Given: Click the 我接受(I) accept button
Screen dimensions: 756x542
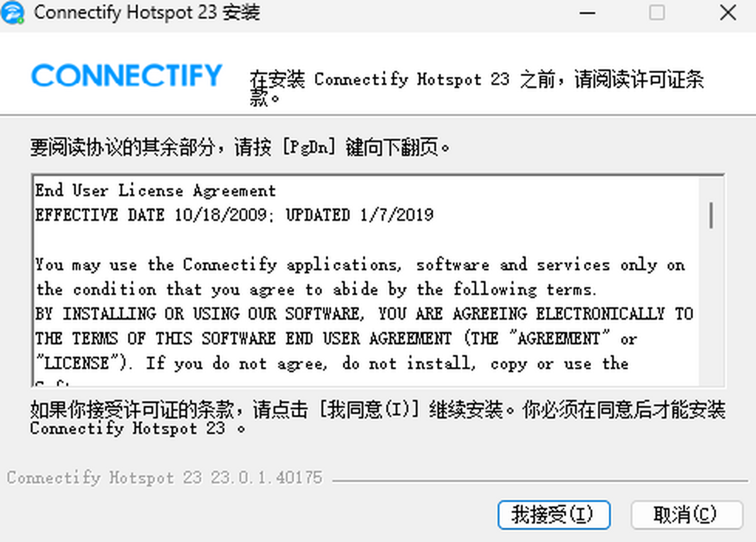Looking at the screenshot, I should click(x=554, y=515).
